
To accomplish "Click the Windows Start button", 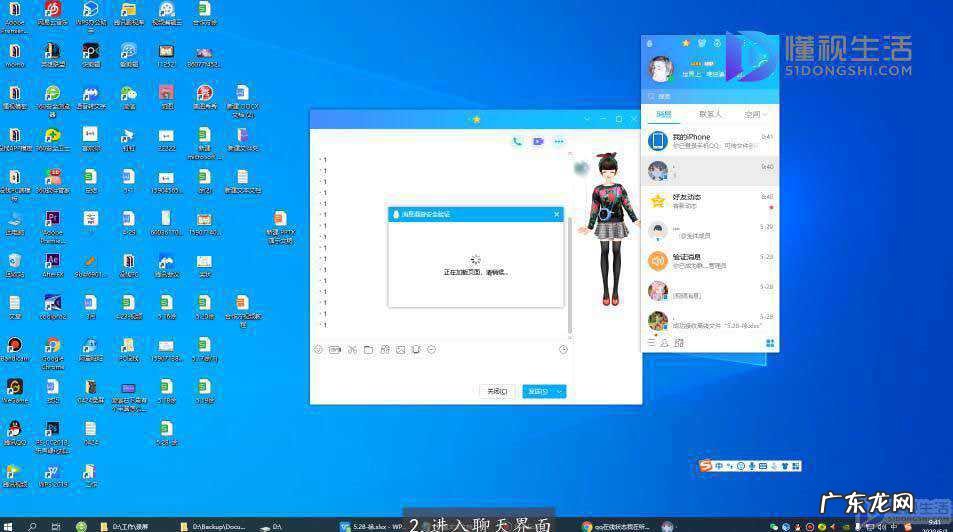I will (8, 525).
